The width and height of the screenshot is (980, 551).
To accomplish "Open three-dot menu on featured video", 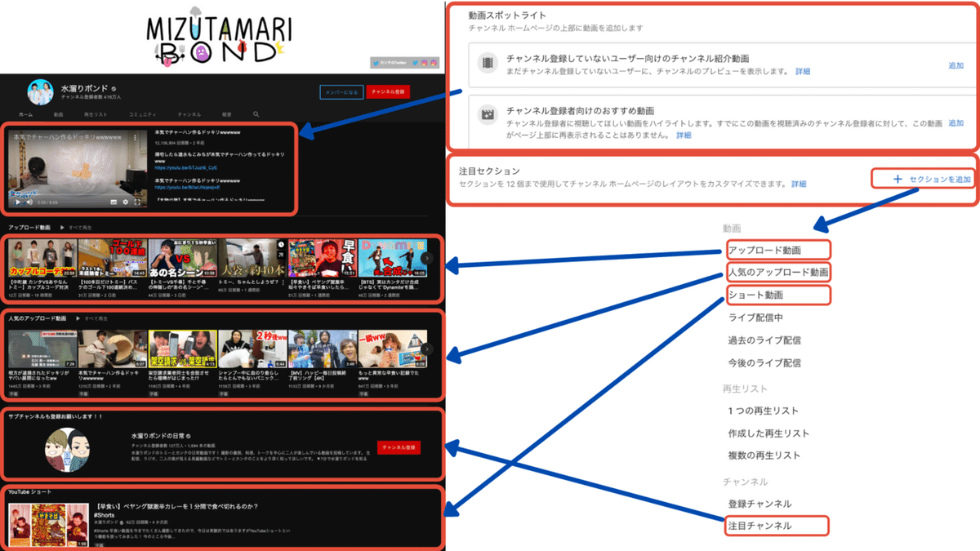I will click(136, 138).
